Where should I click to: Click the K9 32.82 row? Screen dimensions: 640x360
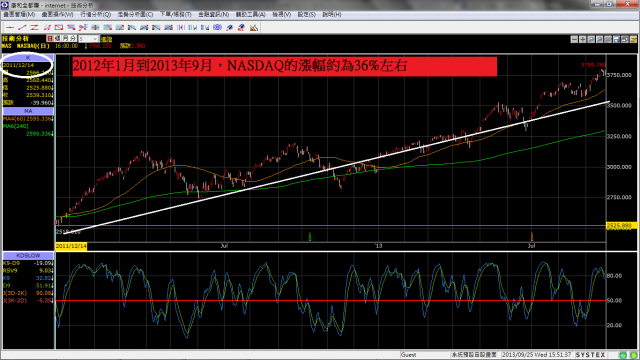[x=28, y=278]
